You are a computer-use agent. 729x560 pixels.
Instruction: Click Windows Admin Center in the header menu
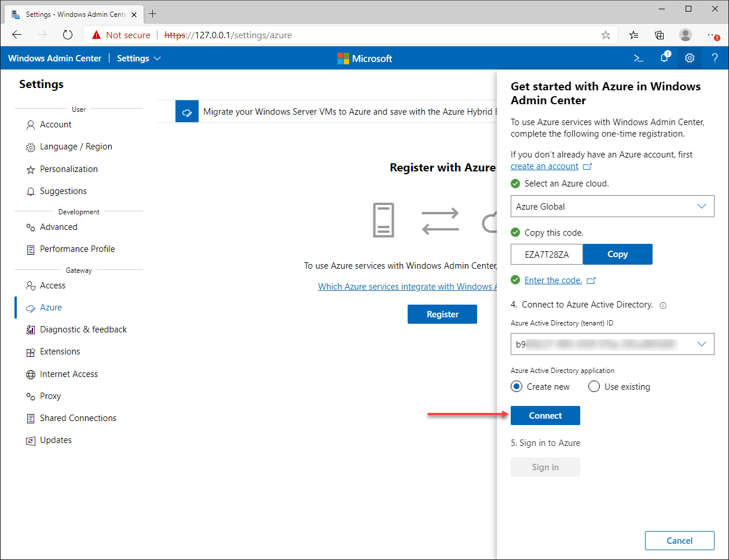coord(54,58)
